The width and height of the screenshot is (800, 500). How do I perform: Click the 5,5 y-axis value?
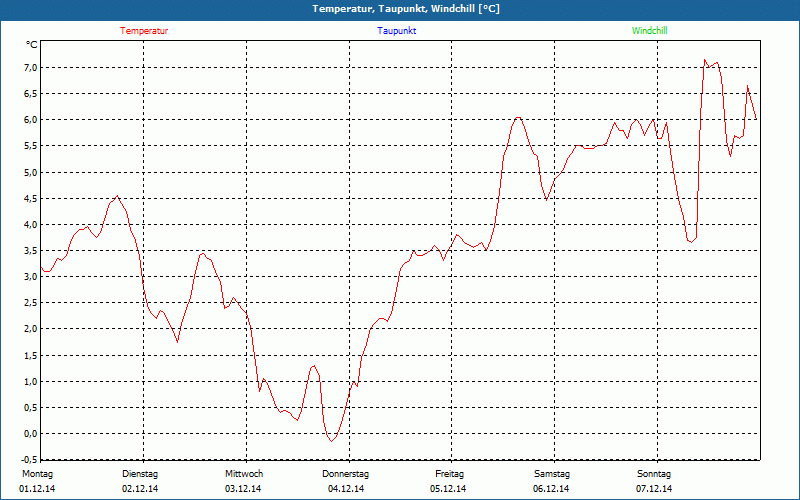(x=30, y=146)
